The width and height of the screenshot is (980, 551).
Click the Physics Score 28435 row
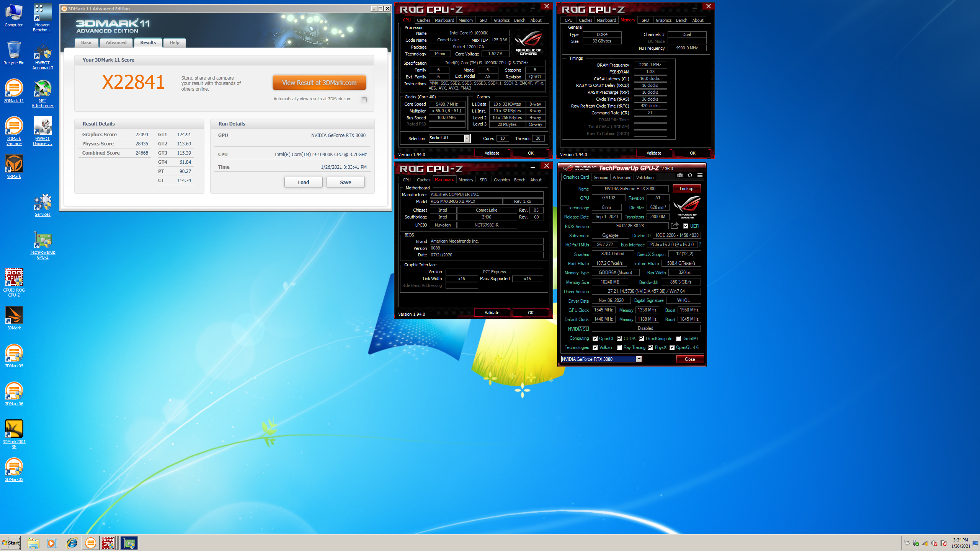click(x=115, y=144)
